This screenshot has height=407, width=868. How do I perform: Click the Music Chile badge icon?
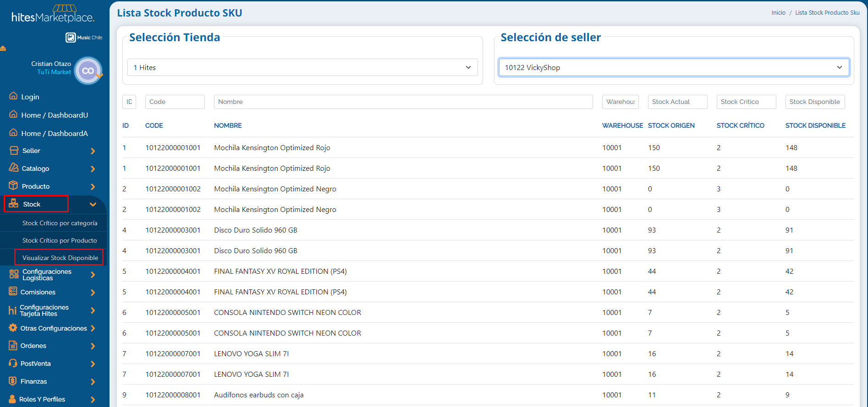click(x=71, y=38)
